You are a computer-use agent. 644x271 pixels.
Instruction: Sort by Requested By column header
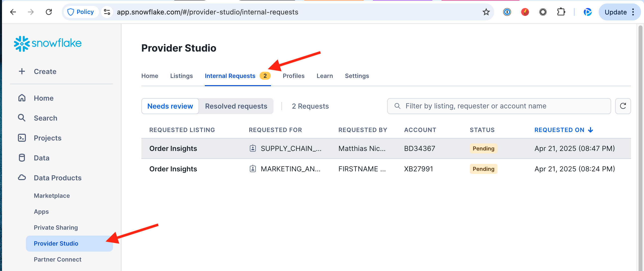tap(363, 130)
